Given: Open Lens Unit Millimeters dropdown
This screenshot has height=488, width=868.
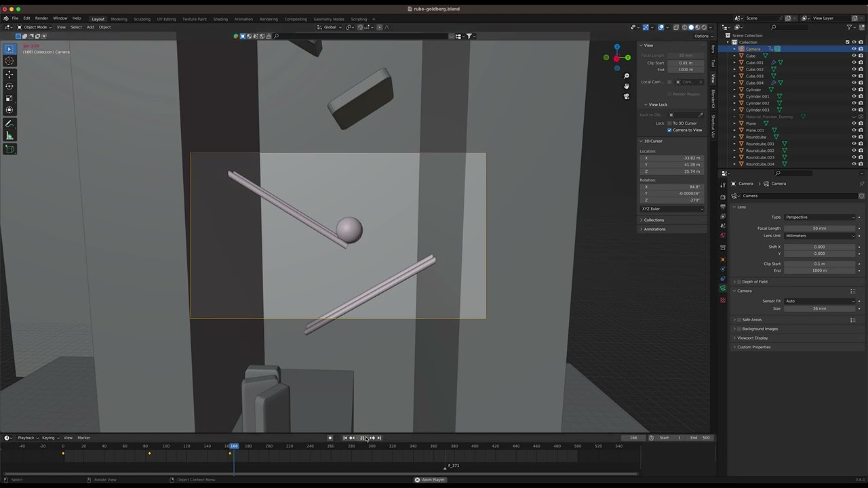Looking at the screenshot, I should click(x=819, y=236).
